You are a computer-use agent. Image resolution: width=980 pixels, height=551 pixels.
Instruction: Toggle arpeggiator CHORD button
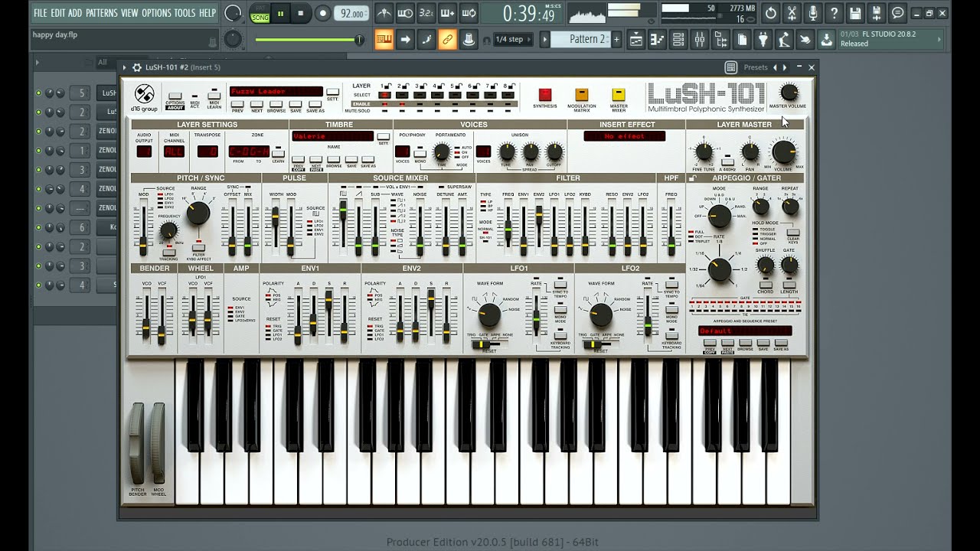[x=766, y=283]
